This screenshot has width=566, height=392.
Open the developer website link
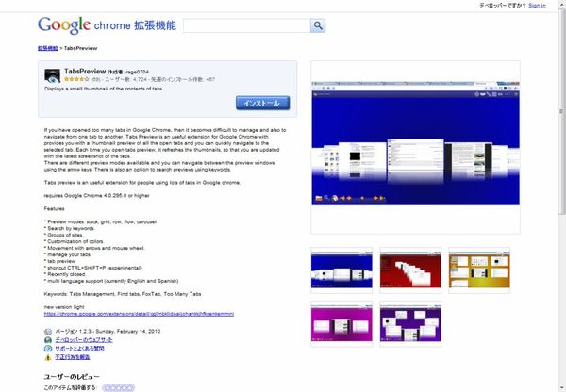tap(84, 340)
